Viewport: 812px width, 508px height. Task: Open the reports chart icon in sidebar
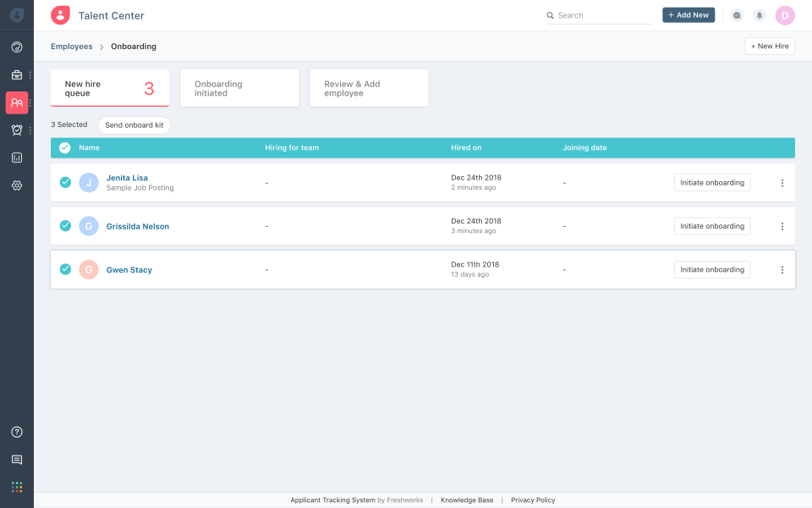17,157
